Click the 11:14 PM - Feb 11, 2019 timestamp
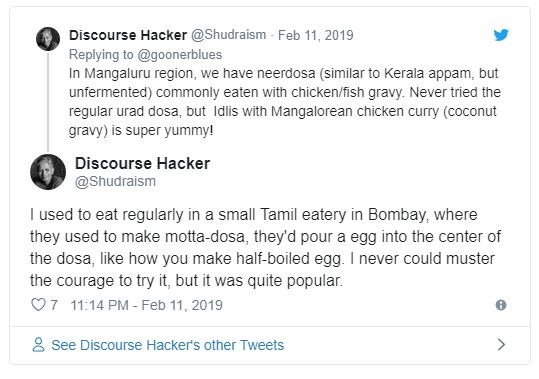Viewport: 539px width, 379px height. (x=146, y=305)
